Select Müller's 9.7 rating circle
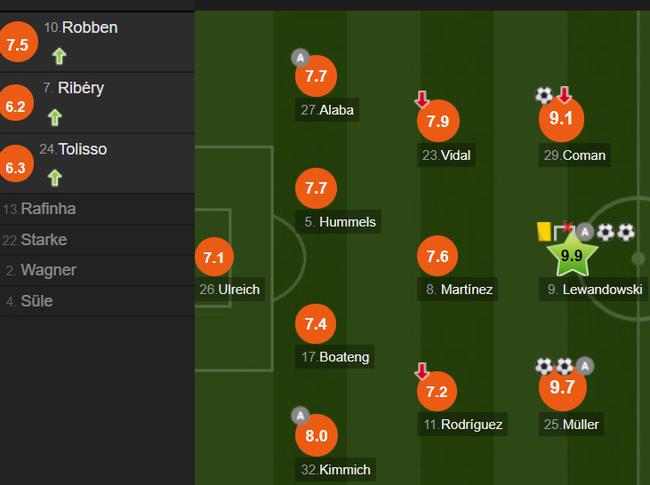The image size is (650, 485). point(563,387)
